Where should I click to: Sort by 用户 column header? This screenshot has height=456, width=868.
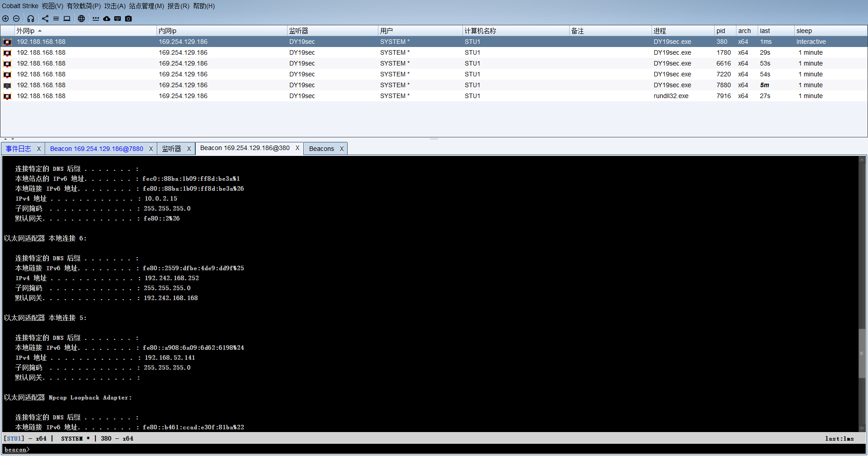tap(420, 31)
